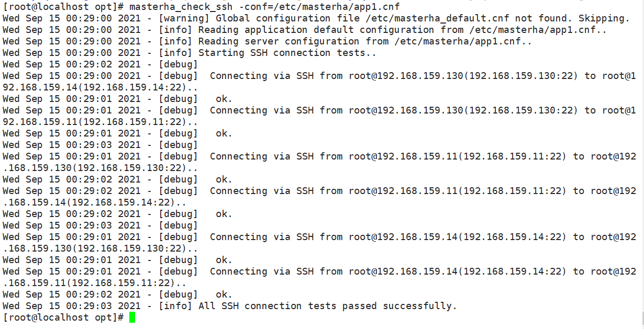Click "Reading application default configuration" text

pyautogui.click(x=316, y=30)
